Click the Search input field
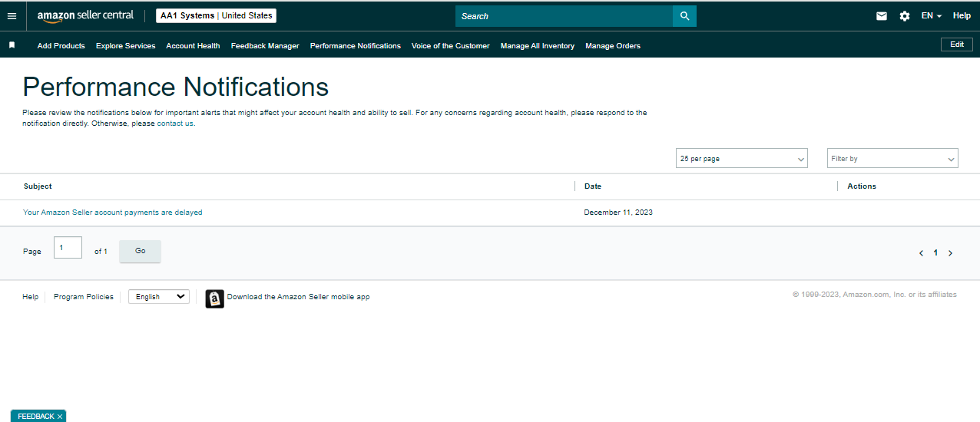The width and height of the screenshot is (980, 422). [x=564, y=16]
